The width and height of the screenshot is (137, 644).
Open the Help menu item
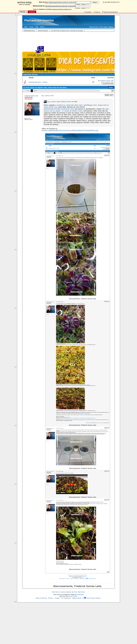coord(37,27)
